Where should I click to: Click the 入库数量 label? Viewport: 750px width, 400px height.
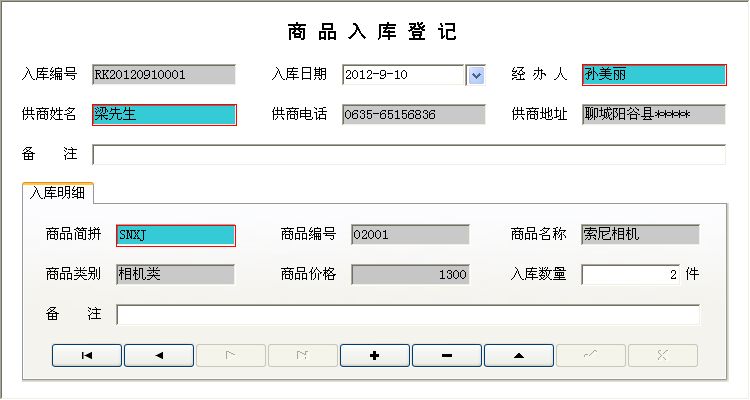tap(539, 274)
